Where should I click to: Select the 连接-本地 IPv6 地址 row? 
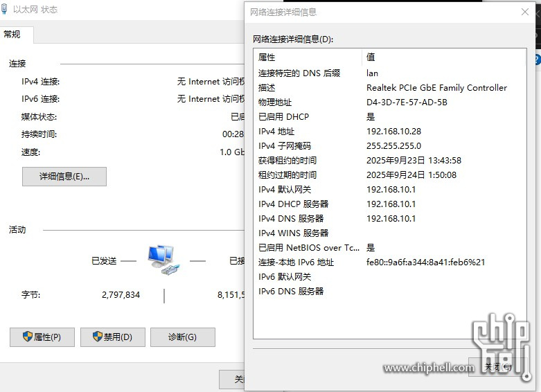click(x=390, y=262)
